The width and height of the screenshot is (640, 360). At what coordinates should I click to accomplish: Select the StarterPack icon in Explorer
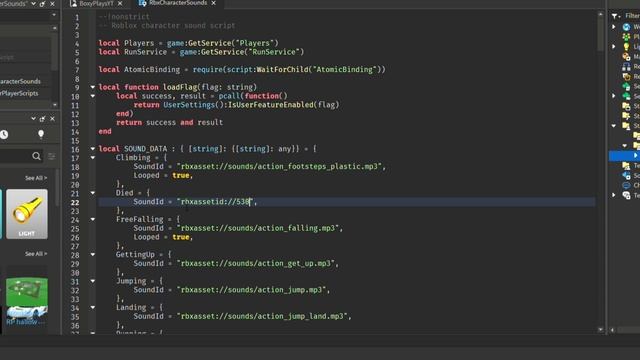pos(626,116)
